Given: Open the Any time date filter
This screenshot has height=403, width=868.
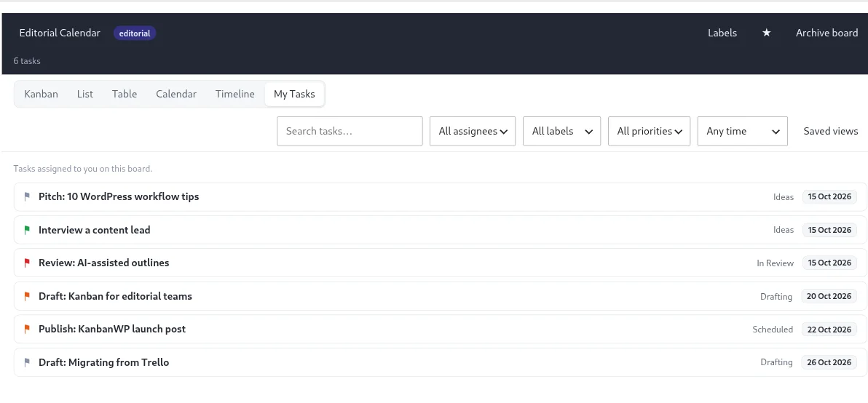Looking at the screenshot, I should (742, 131).
